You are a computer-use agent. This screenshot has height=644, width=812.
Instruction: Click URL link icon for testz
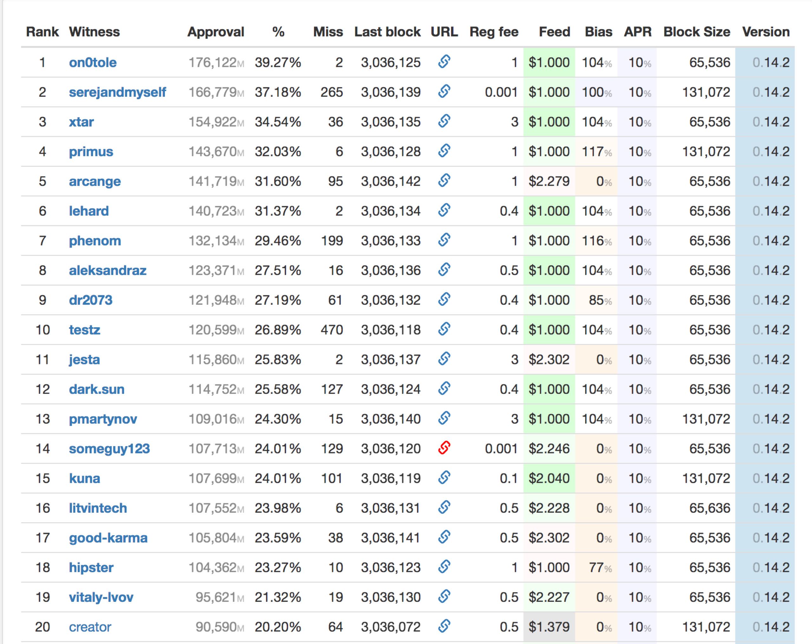click(444, 329)
